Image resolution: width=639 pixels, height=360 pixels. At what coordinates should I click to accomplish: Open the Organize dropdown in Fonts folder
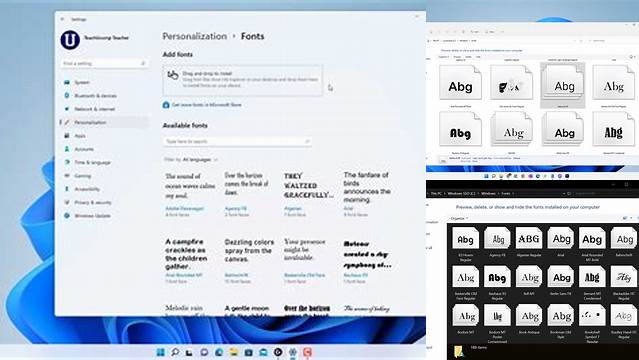pos(459,219)
